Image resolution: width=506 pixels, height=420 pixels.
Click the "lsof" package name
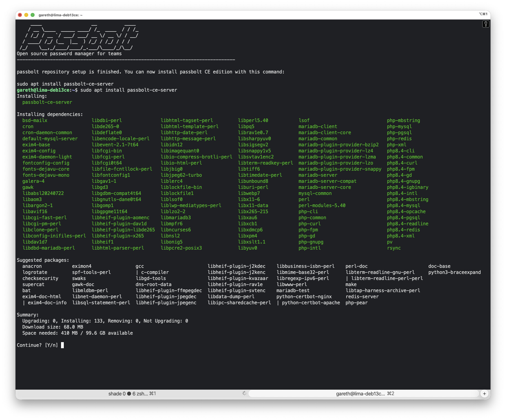tap(304, 120)
